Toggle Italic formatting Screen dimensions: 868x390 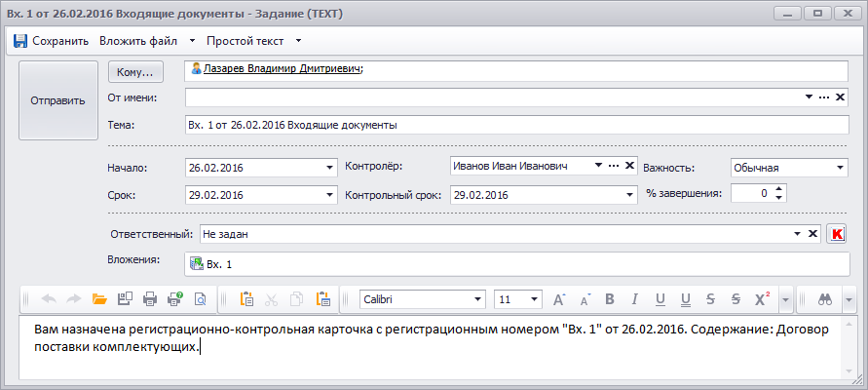point(634,299)
